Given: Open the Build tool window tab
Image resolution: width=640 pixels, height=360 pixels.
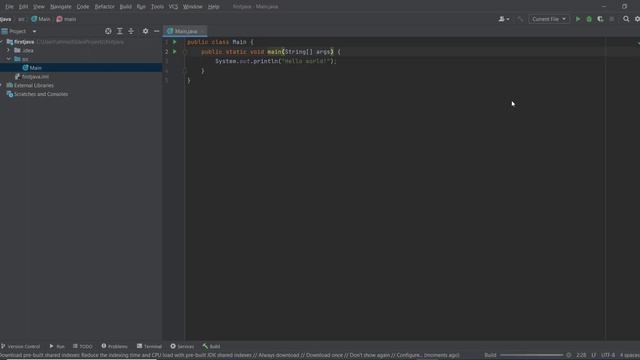Looking at the screenshot, I should [x=211, y=346].
